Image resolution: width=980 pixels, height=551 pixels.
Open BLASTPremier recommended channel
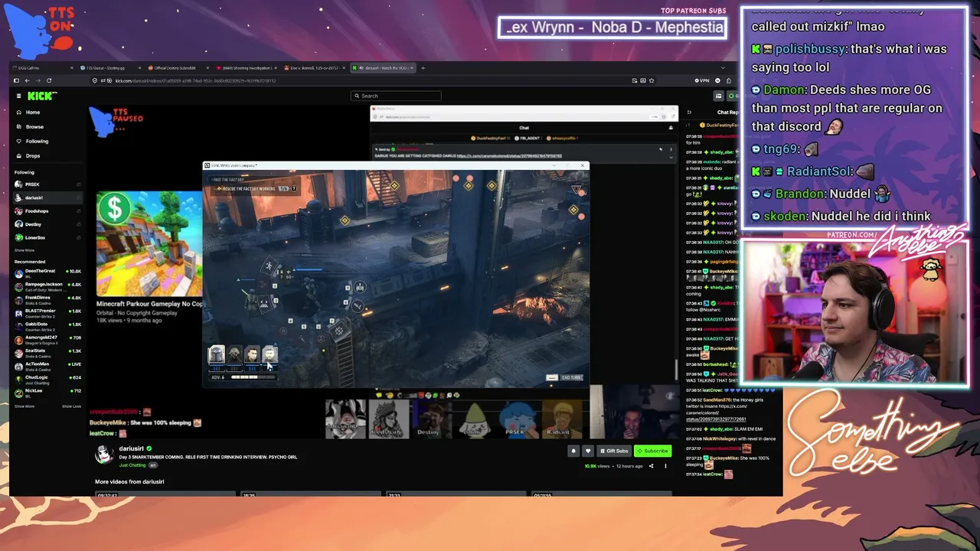coord(47,312)
